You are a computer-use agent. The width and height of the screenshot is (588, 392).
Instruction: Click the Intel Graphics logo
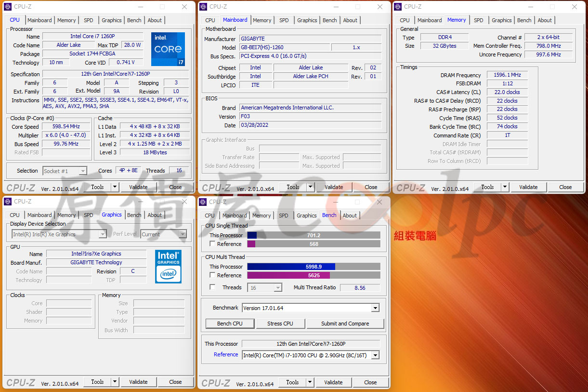168,266
